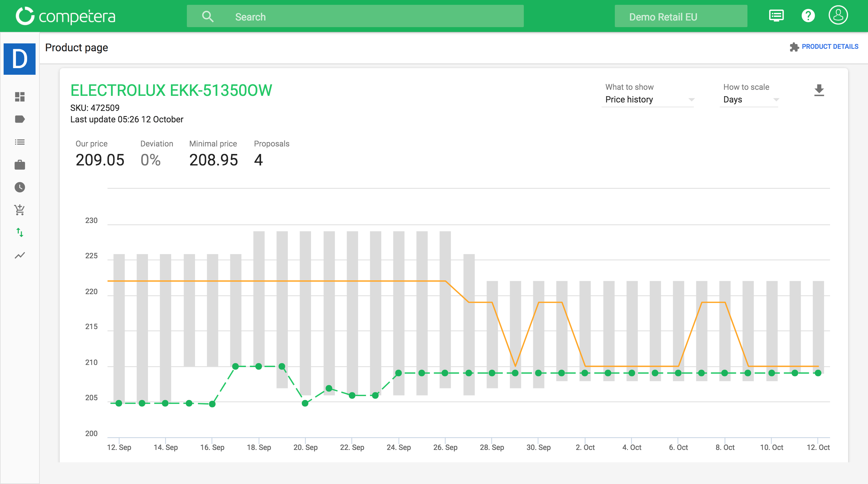Open the PRODUCT DETAILS link

pyautogui.click(x=830, y=46)
